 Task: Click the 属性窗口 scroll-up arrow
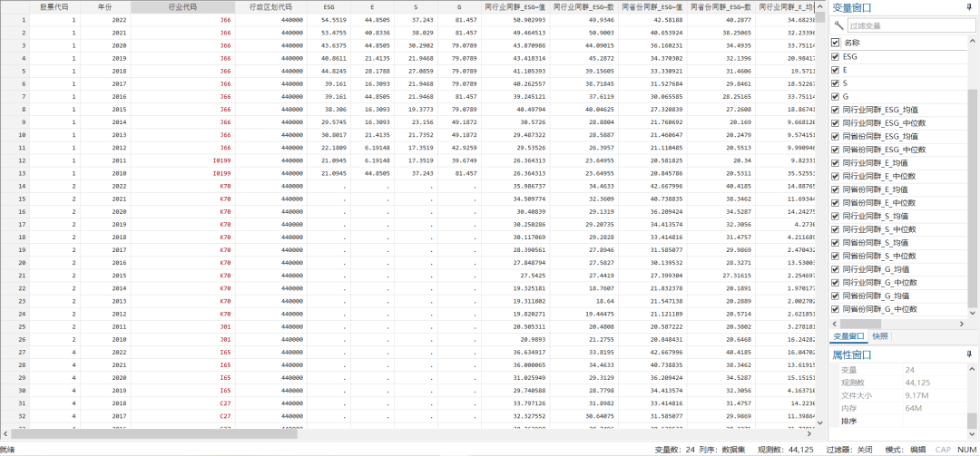[x=972, y=369]
